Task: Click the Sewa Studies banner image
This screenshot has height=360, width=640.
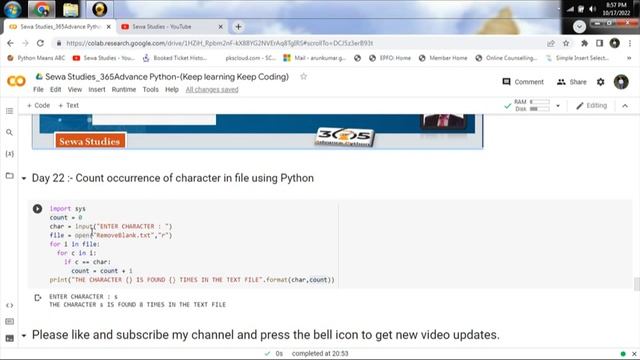Action: click(258, 131)
